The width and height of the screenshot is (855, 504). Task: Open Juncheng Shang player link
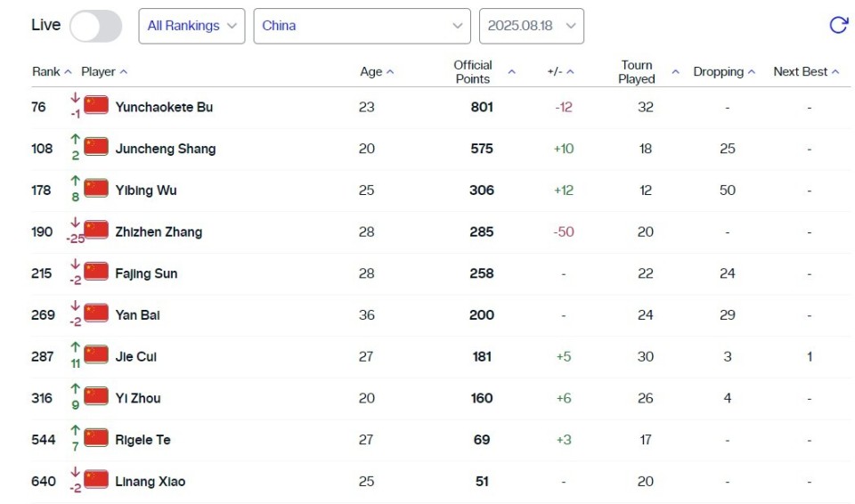click(x=165, y=149)
